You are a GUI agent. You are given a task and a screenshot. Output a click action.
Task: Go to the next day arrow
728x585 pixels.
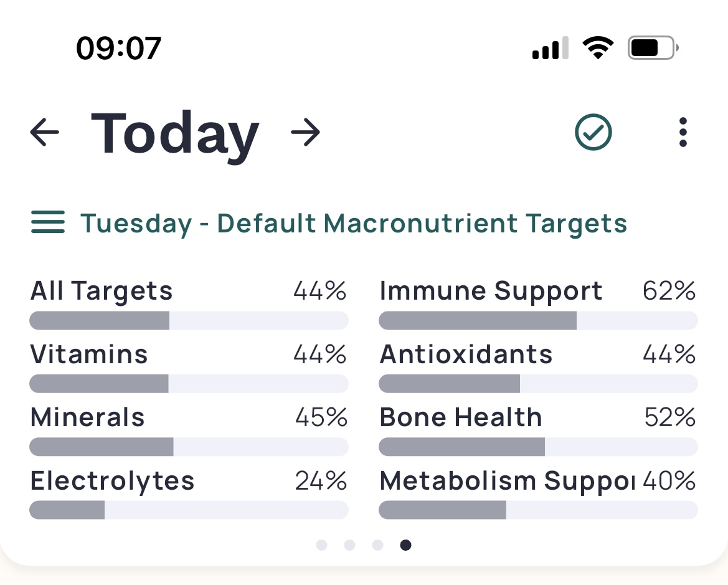(305, 133)
